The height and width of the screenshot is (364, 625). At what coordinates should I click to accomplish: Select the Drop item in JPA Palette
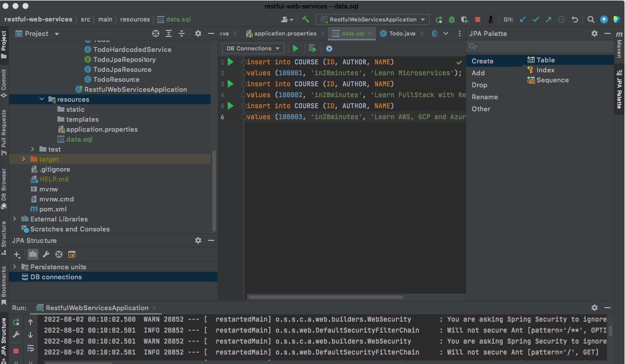tap(479, 85)
